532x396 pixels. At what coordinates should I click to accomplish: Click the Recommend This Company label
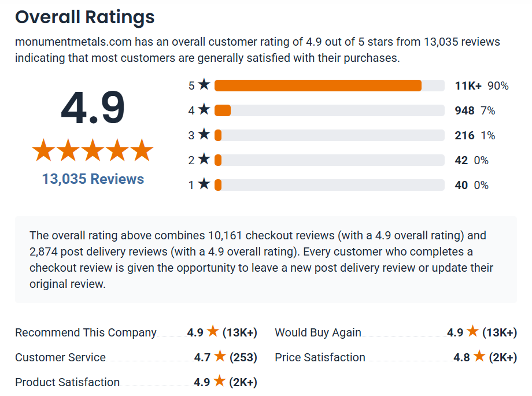[x=86, y=332]
